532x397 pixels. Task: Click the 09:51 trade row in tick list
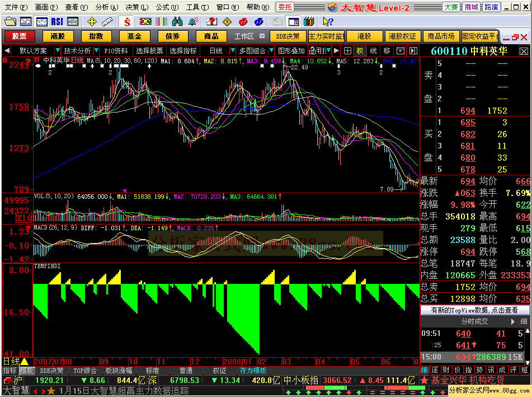(472, 334)
